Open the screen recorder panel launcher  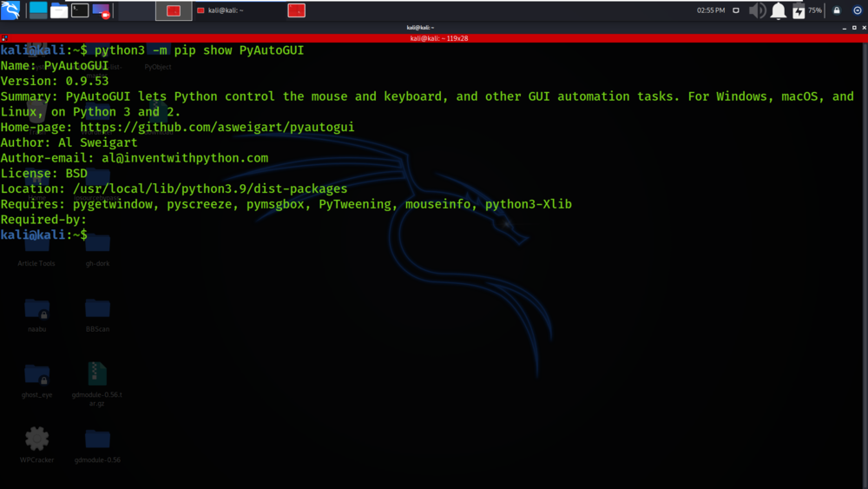coord(102,10)
